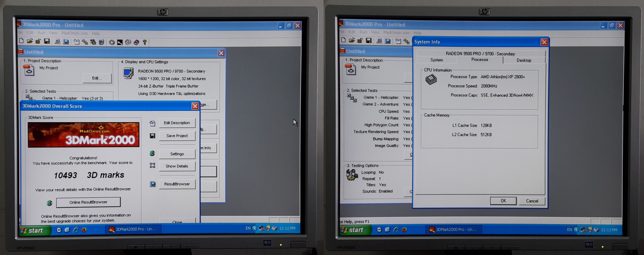Click black airplane demo icon in toolbar
The height and width of the screenshot is (255, 644).
pos(120,42)
